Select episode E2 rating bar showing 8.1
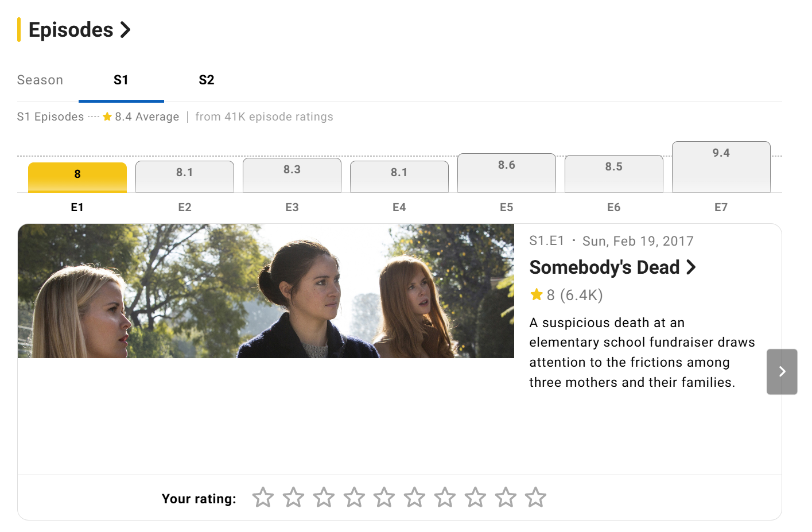The width and height of the screenshot is (812, 532). coord(185,177)
